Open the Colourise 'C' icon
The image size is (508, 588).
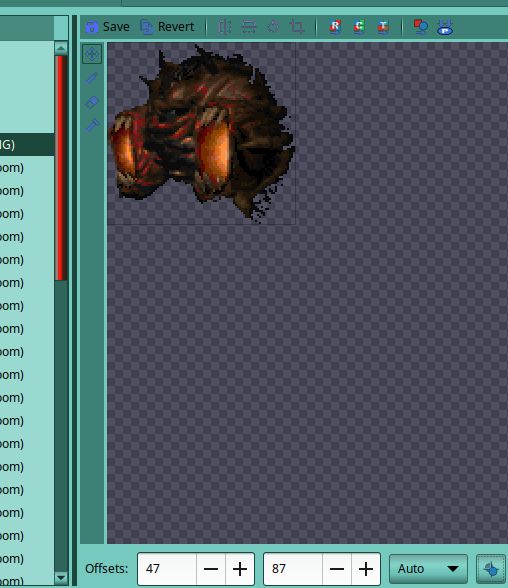[359, 27]
